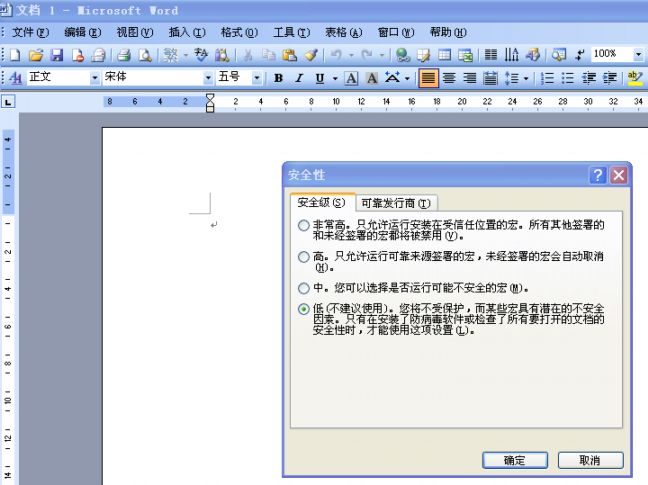Click the Spelling and Grammar check icon
The image size is (648, 485).
[201, 55]
